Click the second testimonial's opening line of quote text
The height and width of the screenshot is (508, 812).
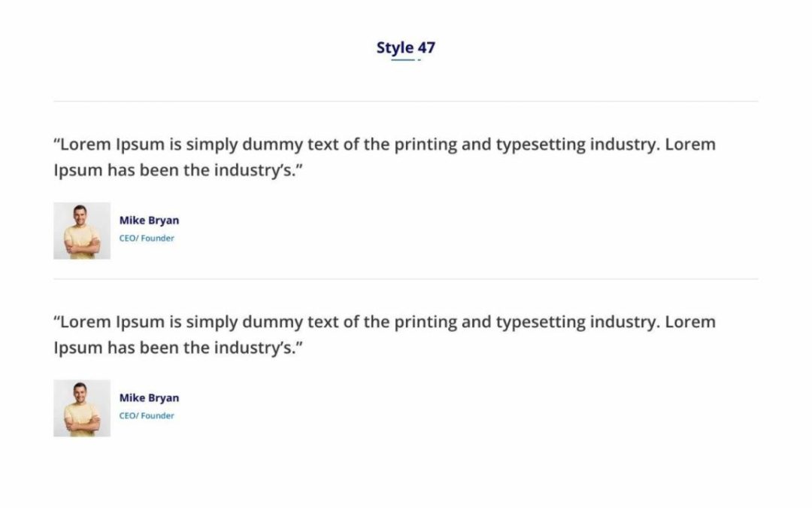click(x=384, y=322)
